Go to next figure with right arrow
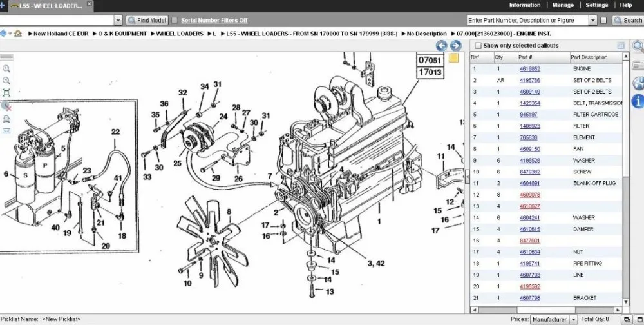 455,46
